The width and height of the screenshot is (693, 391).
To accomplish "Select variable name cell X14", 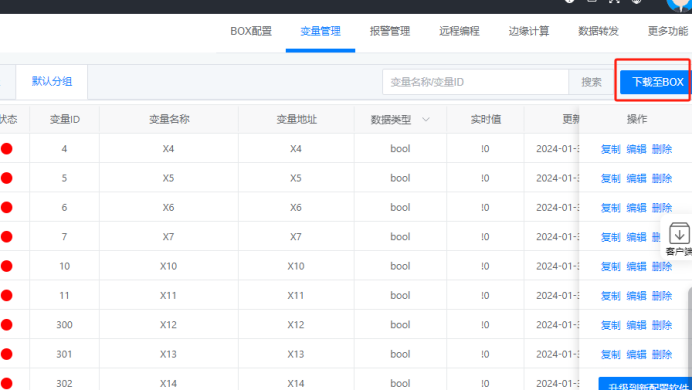I will (168, 383).
